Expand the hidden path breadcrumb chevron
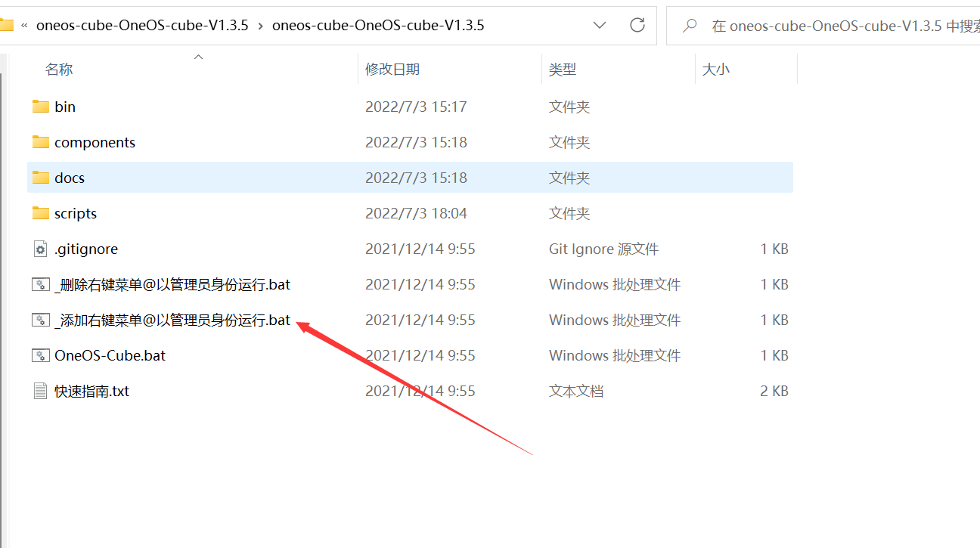Viewport: 980px width, 548px height. tap(25, 25)
